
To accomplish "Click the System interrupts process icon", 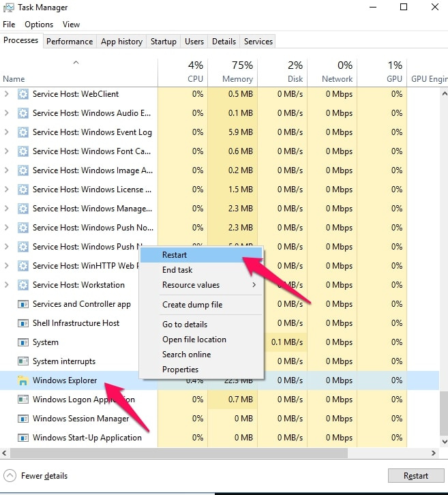I will tap(23, 361).
